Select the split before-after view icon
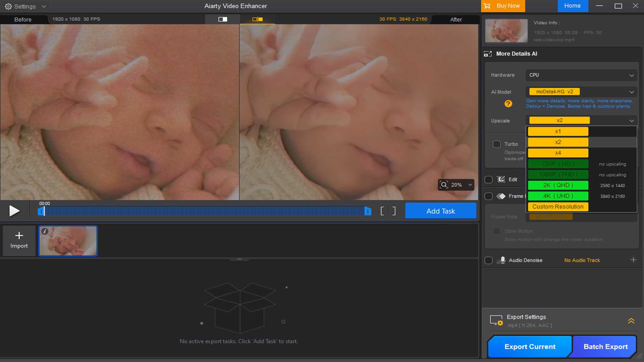This screenshot has width=644, height=362. [x=257, y=19]
